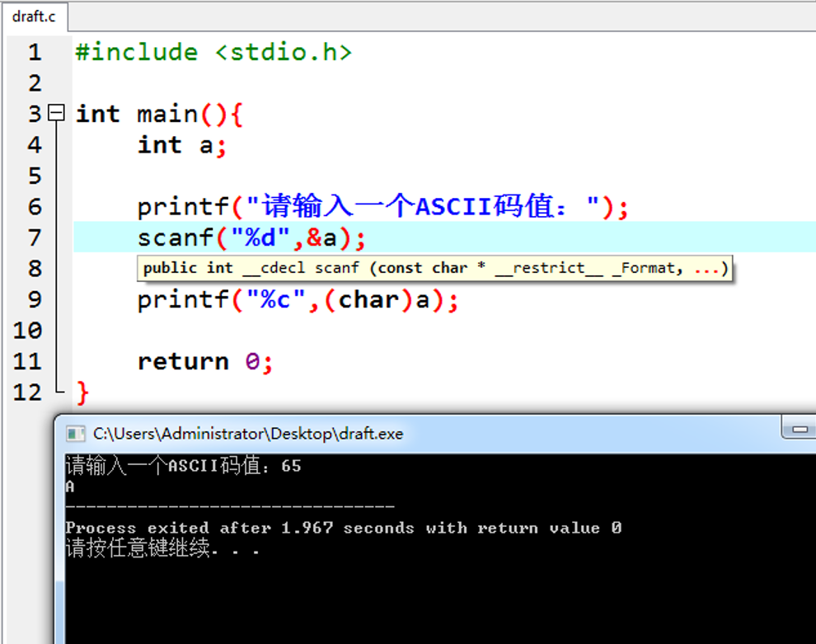
Task: Click line number 9 in the gutter
Action: pyautogui.click(x=35, y=300)
